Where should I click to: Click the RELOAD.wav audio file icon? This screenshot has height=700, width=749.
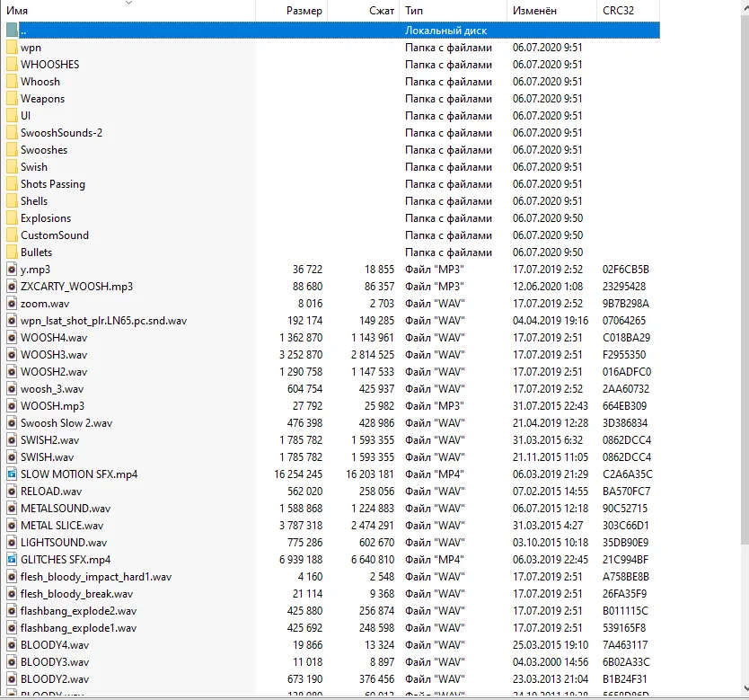(12, 492)
